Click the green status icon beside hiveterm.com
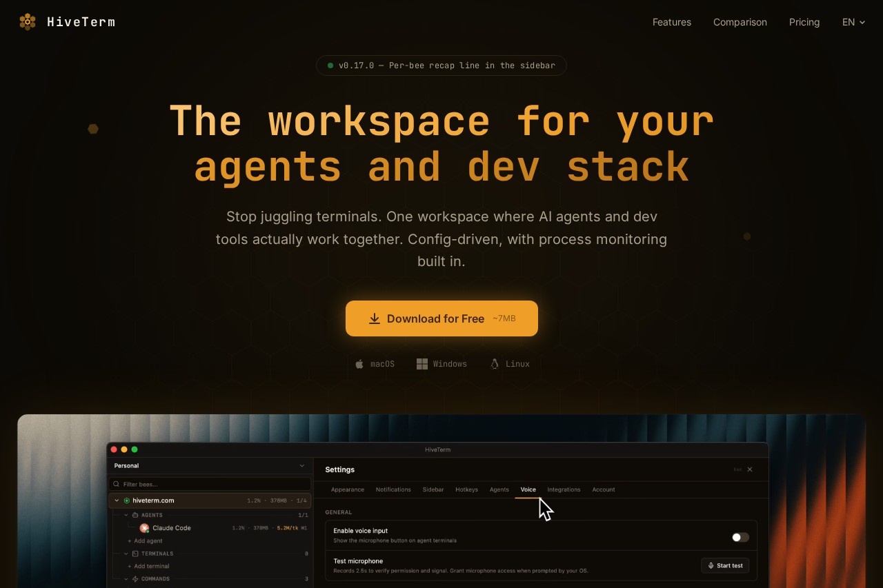 pos(126,500)
